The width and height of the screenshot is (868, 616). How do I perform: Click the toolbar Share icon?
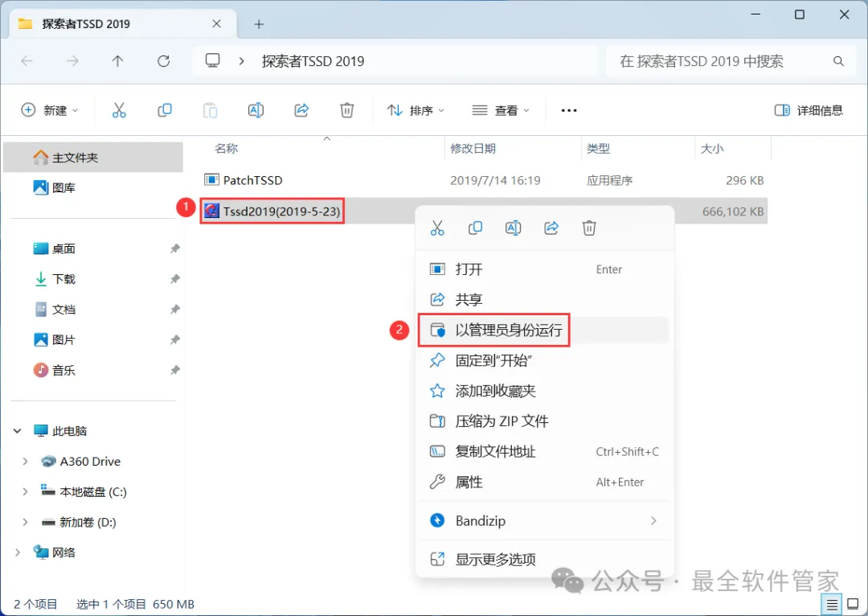tap(301, 110)
